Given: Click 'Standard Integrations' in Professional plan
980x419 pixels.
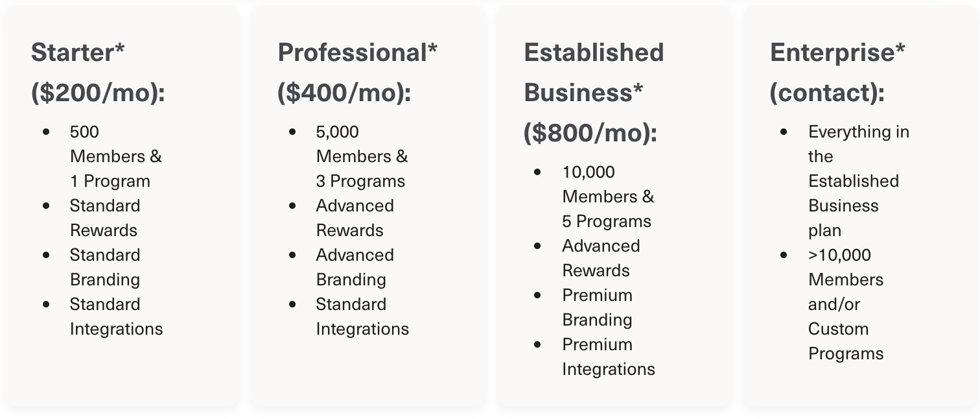Looking at the screenshot, I should click(362, 317).
